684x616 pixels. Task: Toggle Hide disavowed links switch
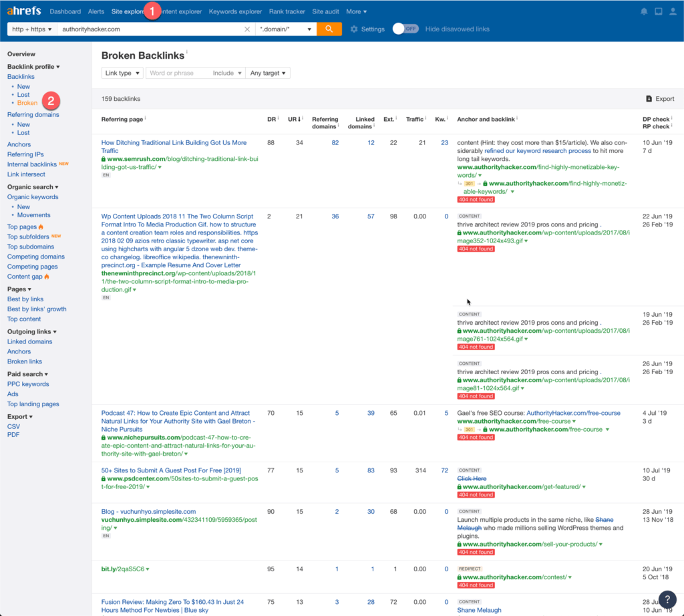coord(405,29)
